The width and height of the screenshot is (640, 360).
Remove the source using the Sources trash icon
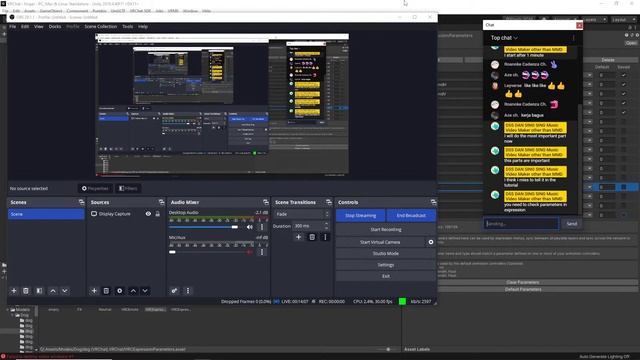click(x=106, y=291)
